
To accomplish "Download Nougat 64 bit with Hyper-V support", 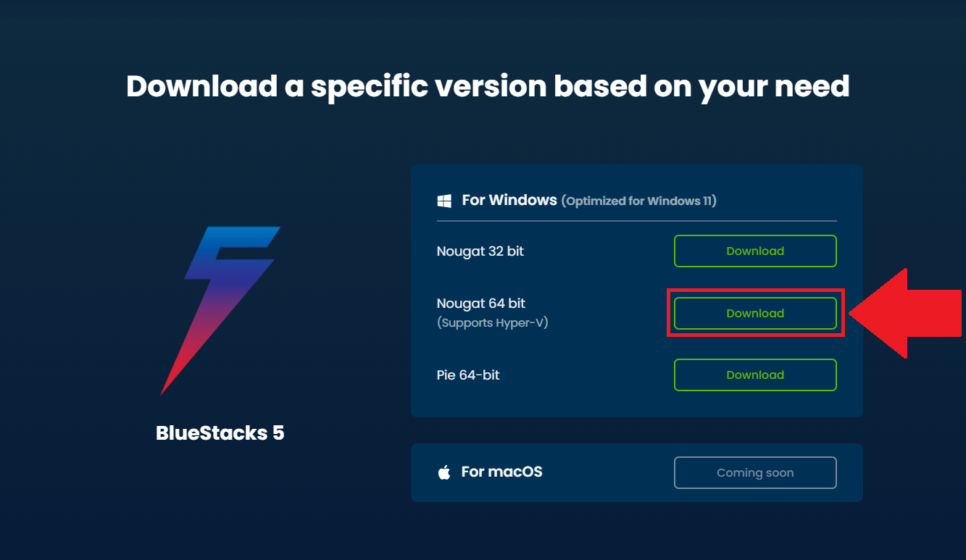I will pos(755,313).
